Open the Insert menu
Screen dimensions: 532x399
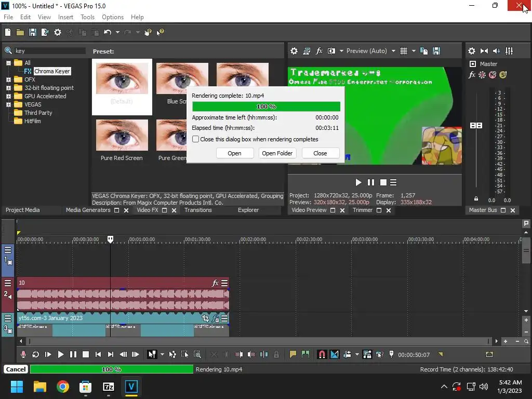(x=65, y=17)
